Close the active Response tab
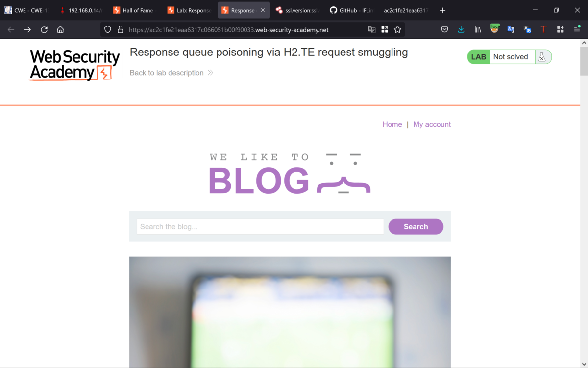This screenshot has width=588, height=368. [263, 10]
